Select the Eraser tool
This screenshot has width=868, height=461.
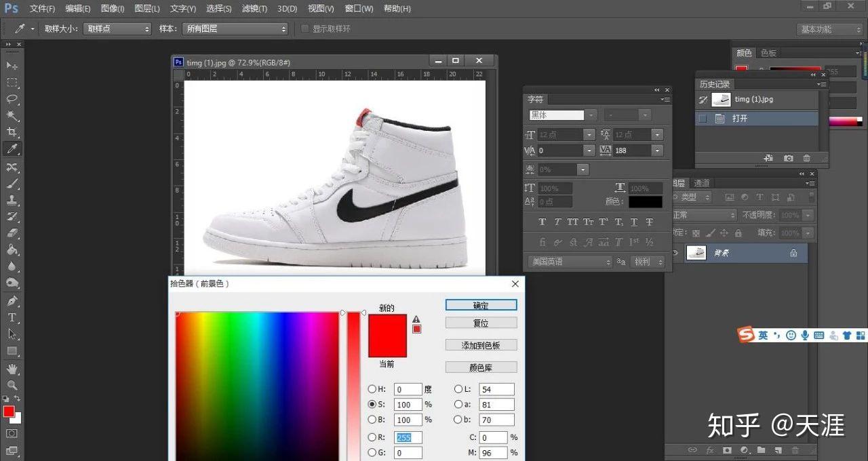coord(12,233)
